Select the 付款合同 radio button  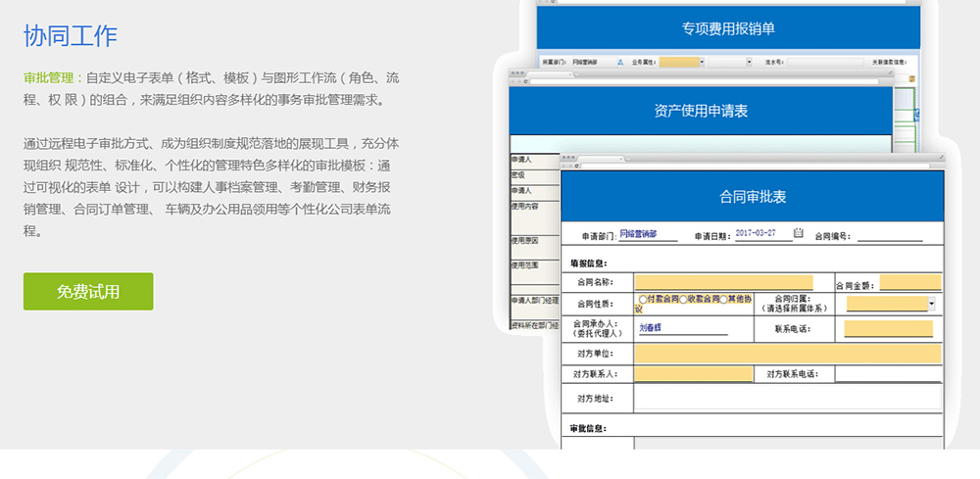(643, 299)
